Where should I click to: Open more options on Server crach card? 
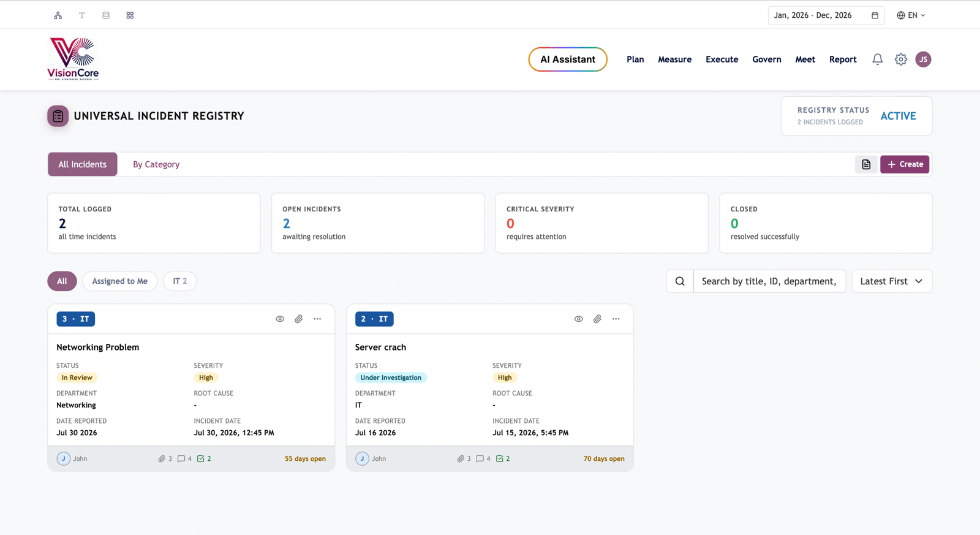pos(616,319)
